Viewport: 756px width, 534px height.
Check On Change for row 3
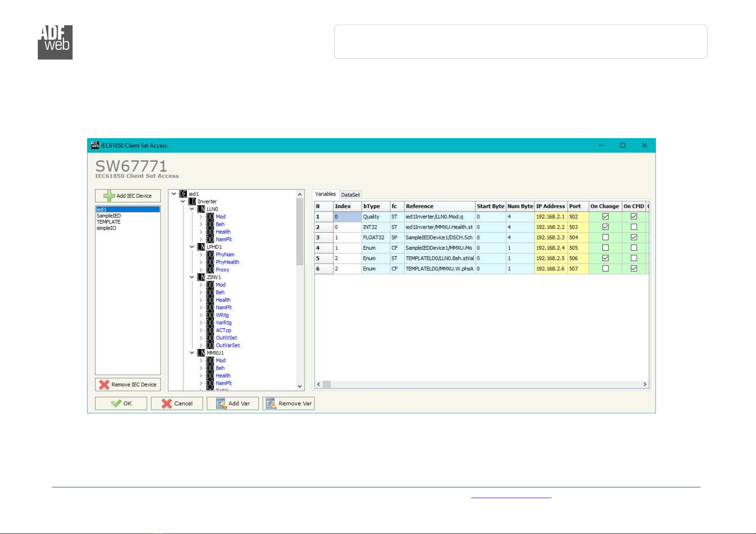tap(605, 237)
